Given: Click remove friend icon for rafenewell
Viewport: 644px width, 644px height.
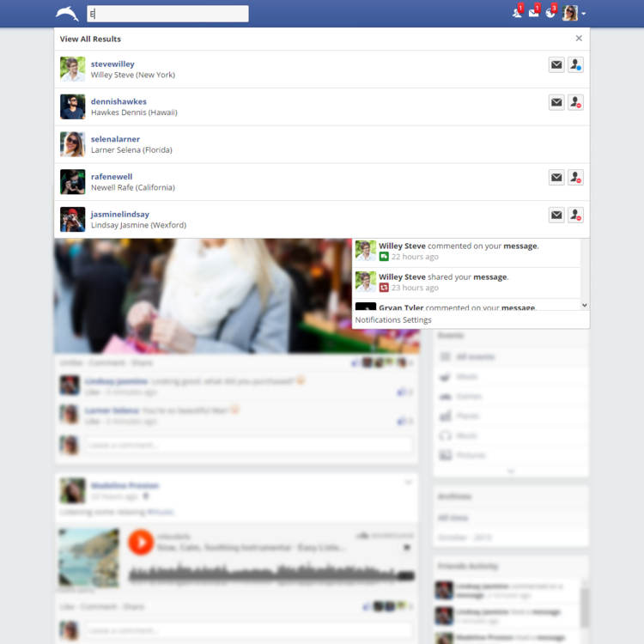Looking at the screenshot, I should [x=575, y=177].
